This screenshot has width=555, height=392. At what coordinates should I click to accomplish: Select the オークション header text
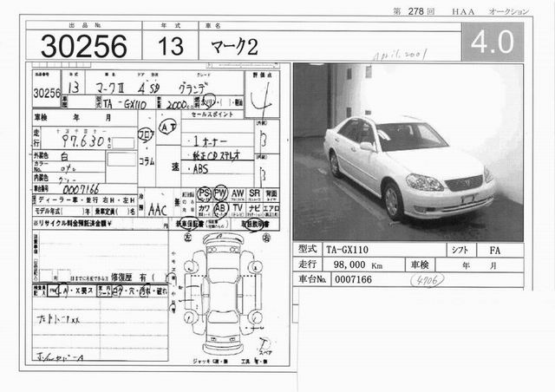click(x=509, y=11)
